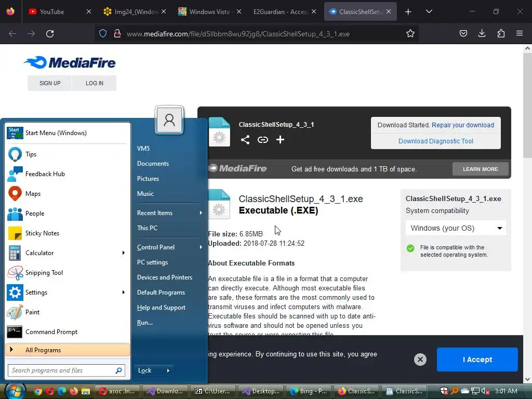Open a new Firefox tab
Viewport: 532px width, 399px height.
pos(408,11)
